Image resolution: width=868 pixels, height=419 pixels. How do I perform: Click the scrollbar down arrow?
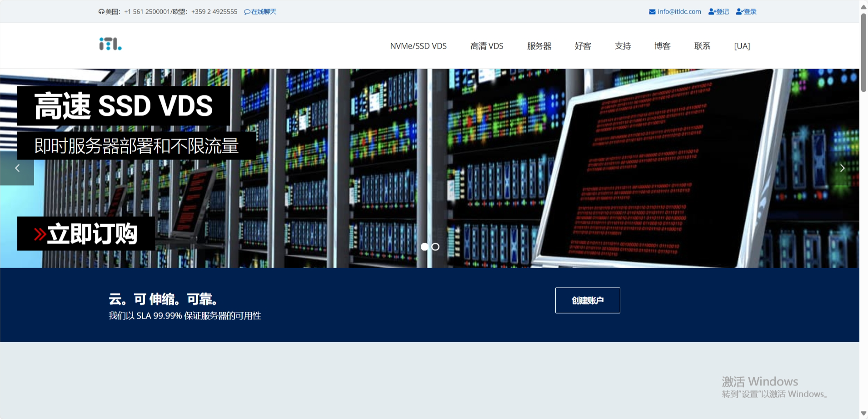click(x=863, y=413)
